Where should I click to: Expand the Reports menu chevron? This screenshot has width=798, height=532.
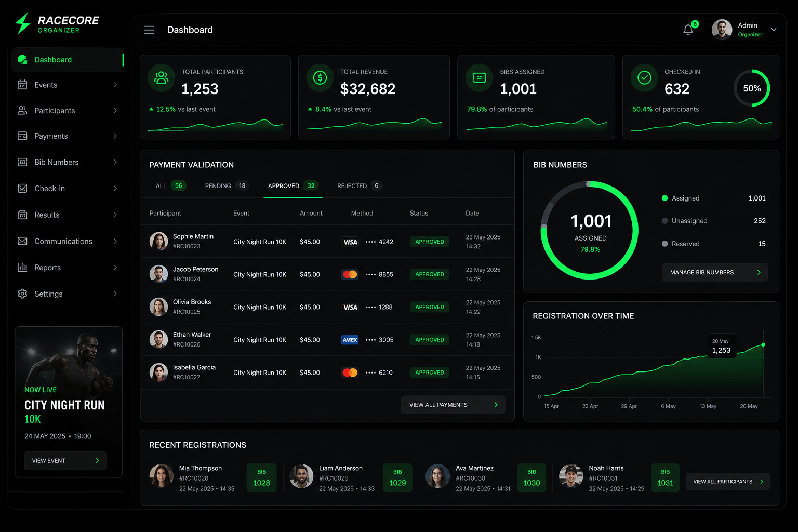click(115, 268)
